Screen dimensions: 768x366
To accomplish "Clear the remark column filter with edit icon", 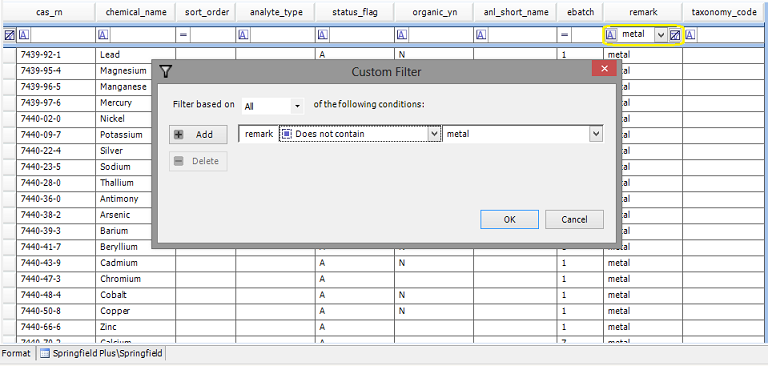I will (x=675, y=35).
